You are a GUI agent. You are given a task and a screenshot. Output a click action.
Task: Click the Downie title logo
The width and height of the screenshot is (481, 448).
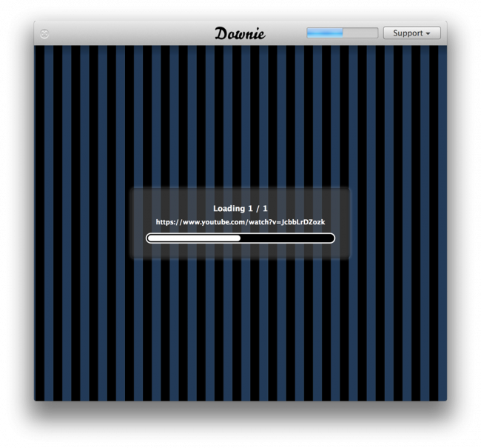(x=240, y=33)
